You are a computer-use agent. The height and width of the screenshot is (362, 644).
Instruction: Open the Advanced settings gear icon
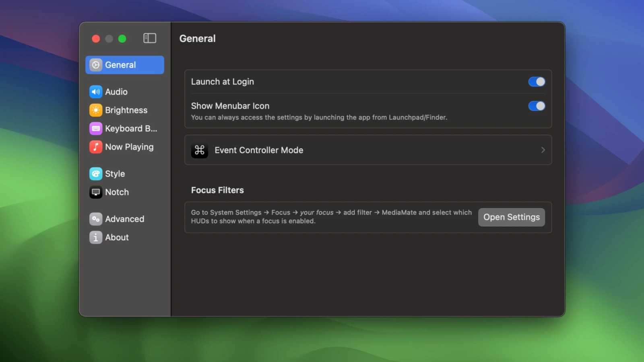[x=95, y=219]
